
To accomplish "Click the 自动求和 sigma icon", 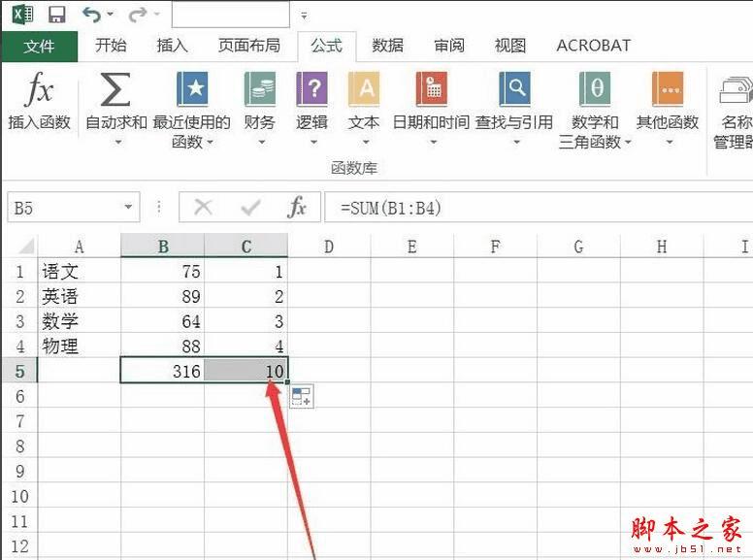I will click(115, 89).
